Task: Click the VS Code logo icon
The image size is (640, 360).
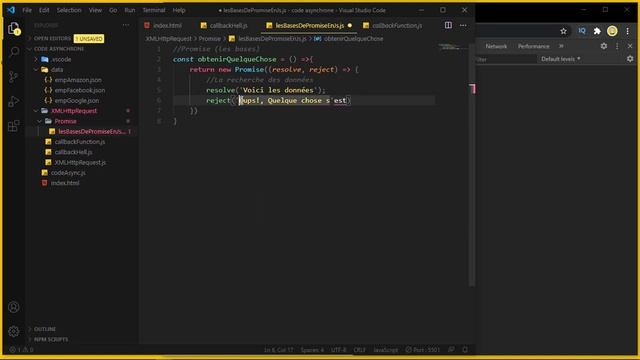Action: (11, 10)
